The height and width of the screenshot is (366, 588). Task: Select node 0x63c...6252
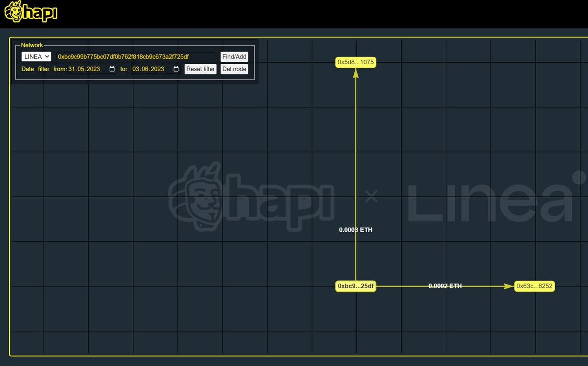pyautogui.click(x=535, y=286)
